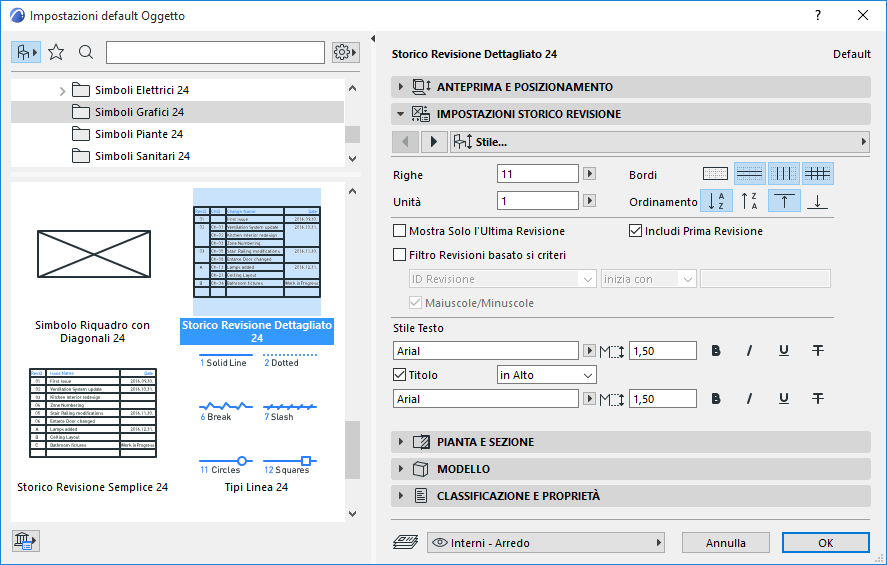This screenshot has width=887, height=565.
Task: Open library settings gear menu
Action: coord(345,52)
